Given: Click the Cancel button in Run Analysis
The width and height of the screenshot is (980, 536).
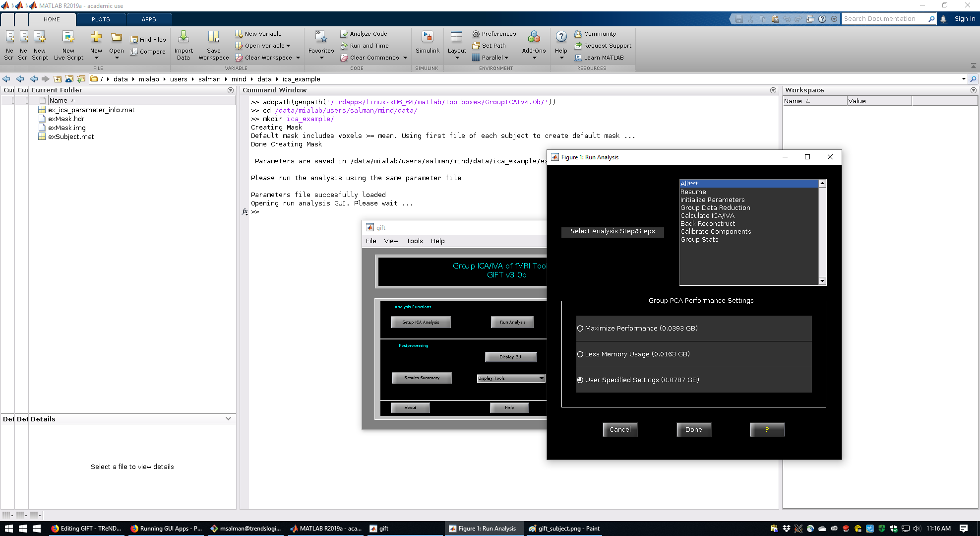Looking at the screenshot, I should pos(620,430).
